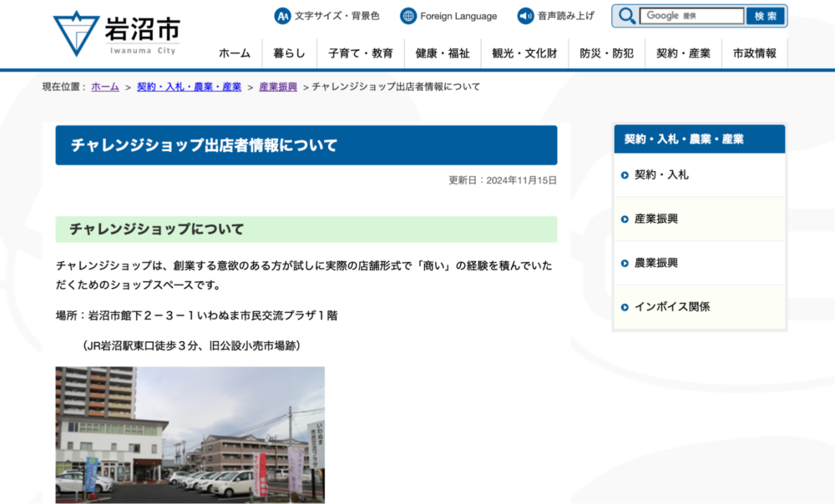Open the 契約・産業 navigation tab
This screenshot has width=835, height=504.
pos(683,53)
